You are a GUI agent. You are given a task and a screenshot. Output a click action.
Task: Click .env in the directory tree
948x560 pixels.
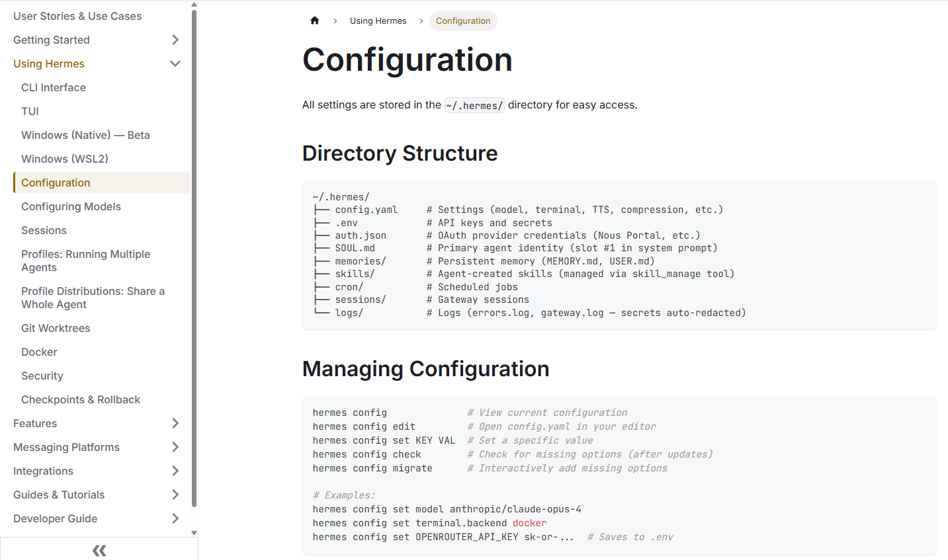pos(347,223)
